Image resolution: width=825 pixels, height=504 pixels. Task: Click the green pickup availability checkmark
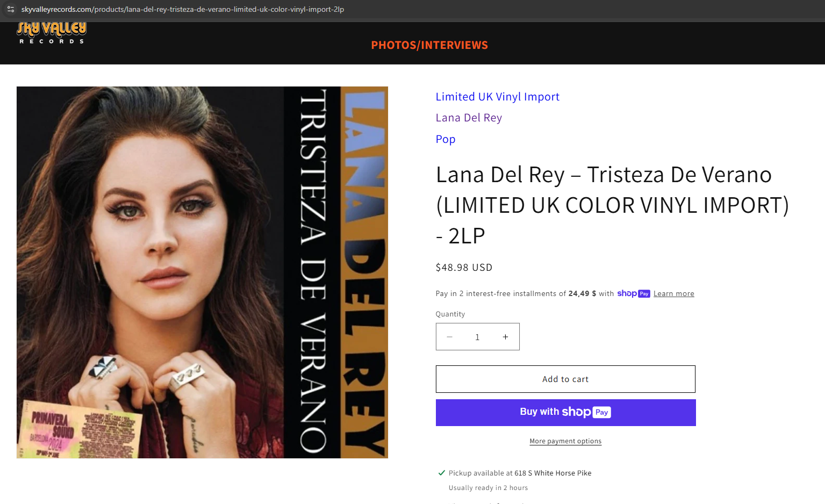[x=442, y=473]
